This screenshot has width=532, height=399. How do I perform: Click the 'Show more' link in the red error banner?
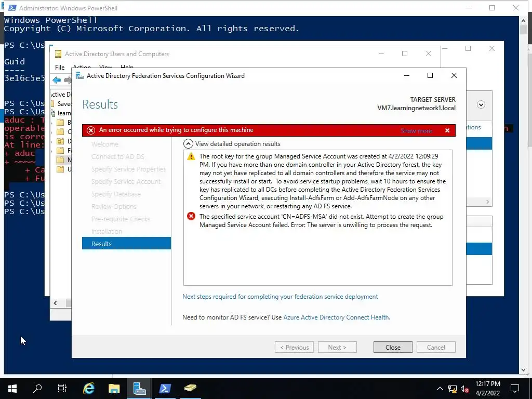[x=416, y=130]
